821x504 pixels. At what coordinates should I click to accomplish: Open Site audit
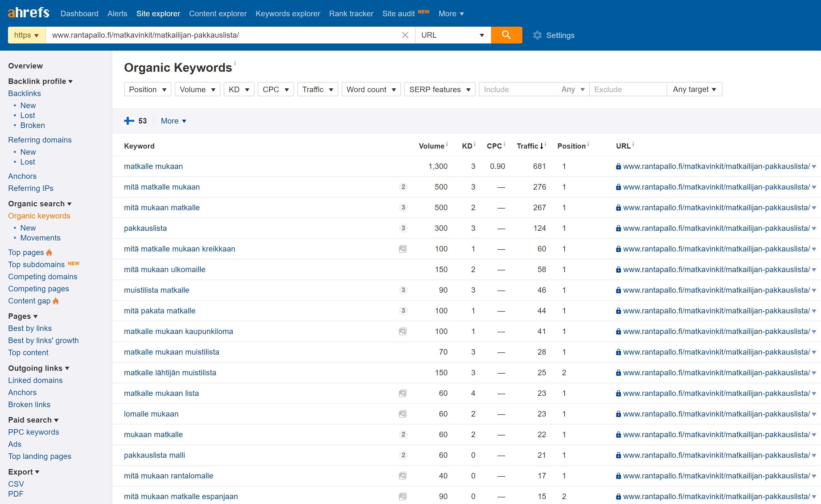tap(399, 14)
